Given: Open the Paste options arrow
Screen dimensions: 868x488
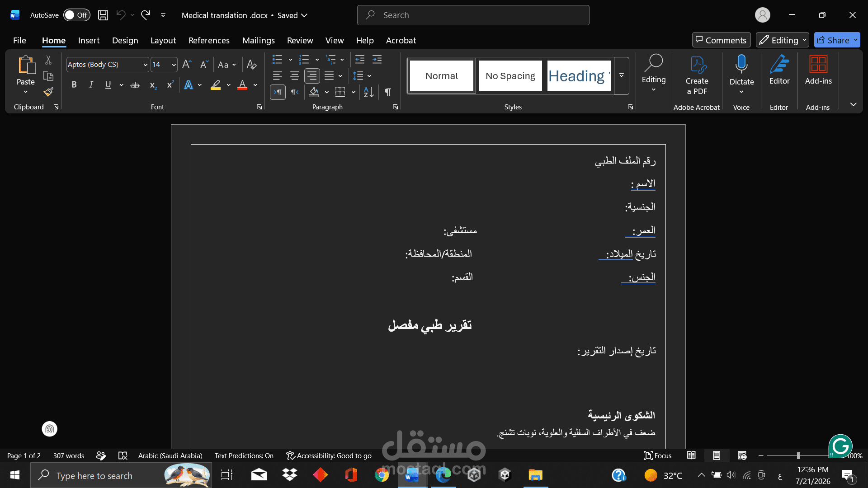Looking at the screenshot, I should [x=26, y=92].
